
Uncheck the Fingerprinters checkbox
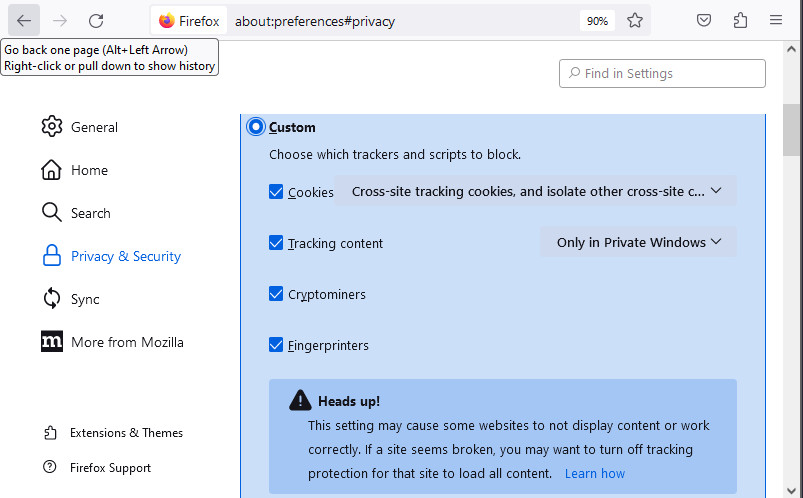(x=276, y=345)
